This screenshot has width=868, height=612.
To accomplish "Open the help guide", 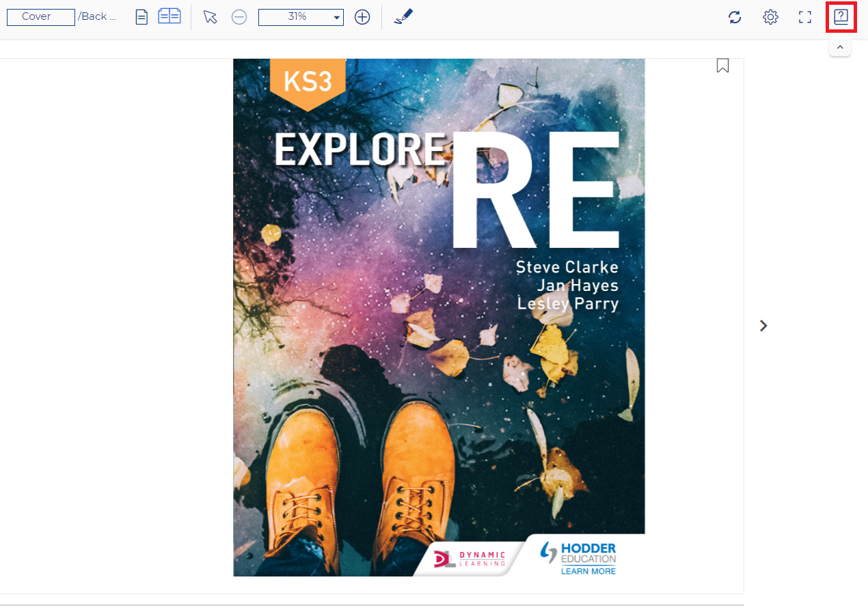I will (x=840, y=17).
